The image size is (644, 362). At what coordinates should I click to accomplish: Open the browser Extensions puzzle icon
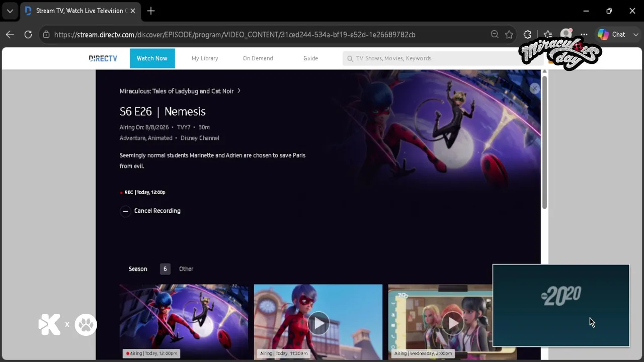527,35
